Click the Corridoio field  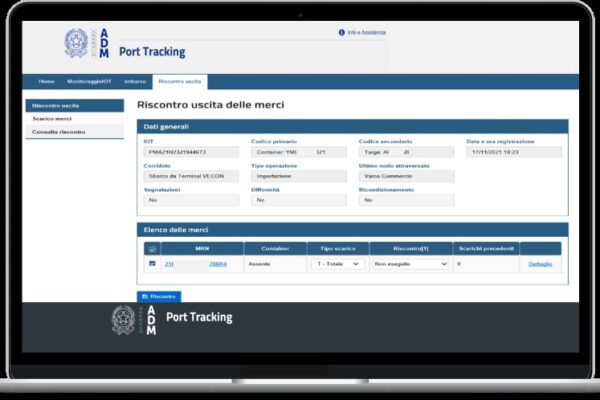191,176
